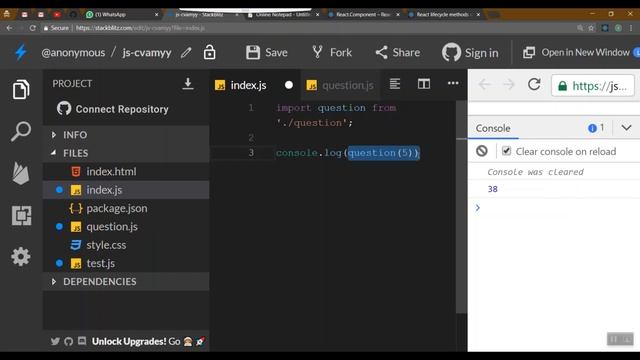
Task: Go forward in the preview pane
Action: click(509, 84)
